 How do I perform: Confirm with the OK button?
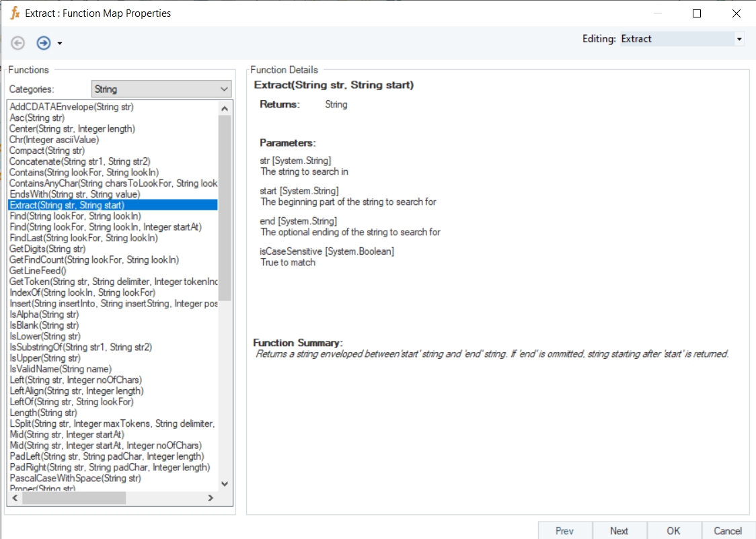(x=674, y=530)
